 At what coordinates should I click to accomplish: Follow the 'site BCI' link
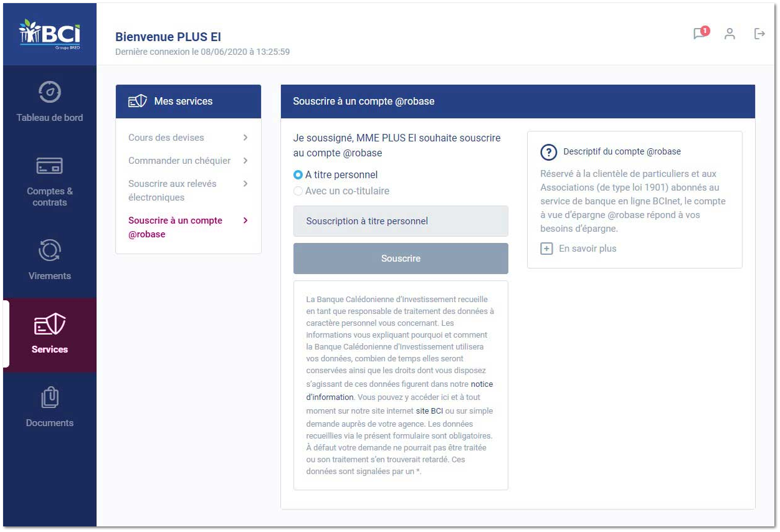(x=429, y=411)
